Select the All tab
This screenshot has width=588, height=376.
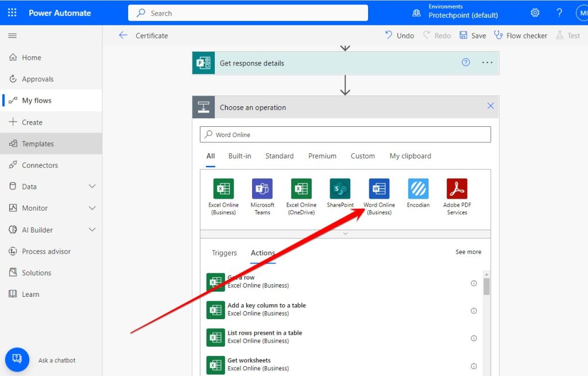(x=211, y=156)
